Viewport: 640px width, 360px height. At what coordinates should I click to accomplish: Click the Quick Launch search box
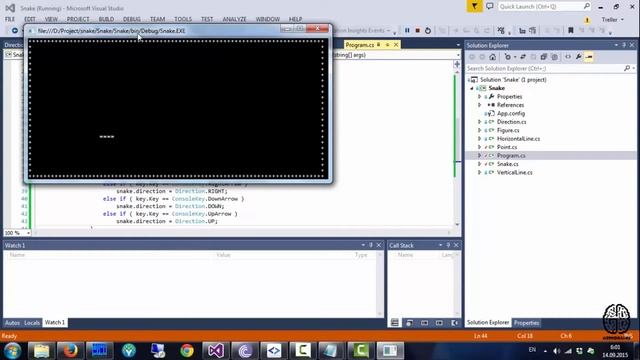[x=544, y=7]
